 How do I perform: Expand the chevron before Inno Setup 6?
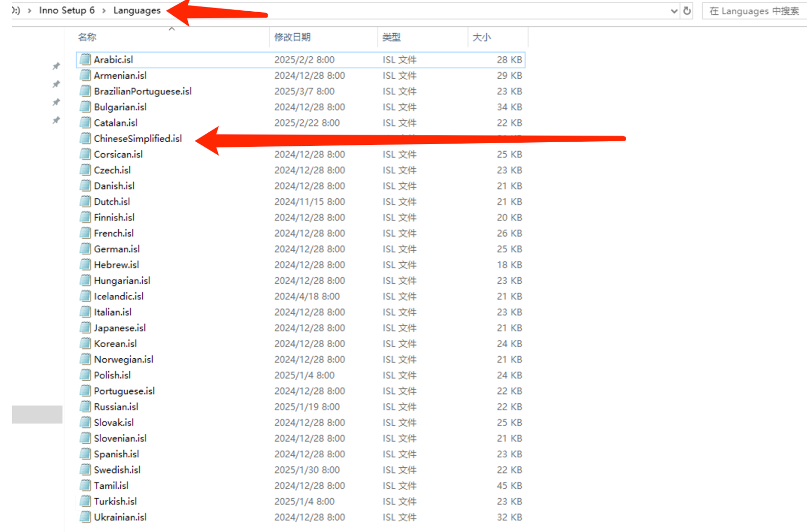30,10
